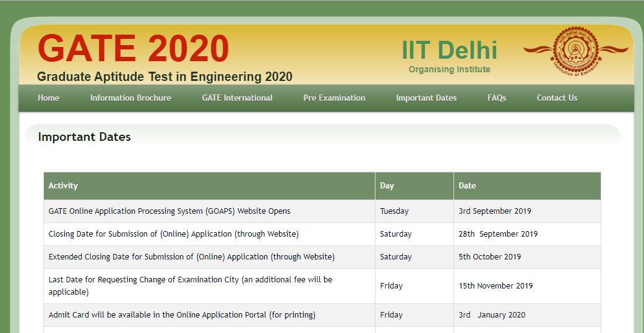Open the Home menu item
This screenshot has width=644, height=333.
pos(48,98)
